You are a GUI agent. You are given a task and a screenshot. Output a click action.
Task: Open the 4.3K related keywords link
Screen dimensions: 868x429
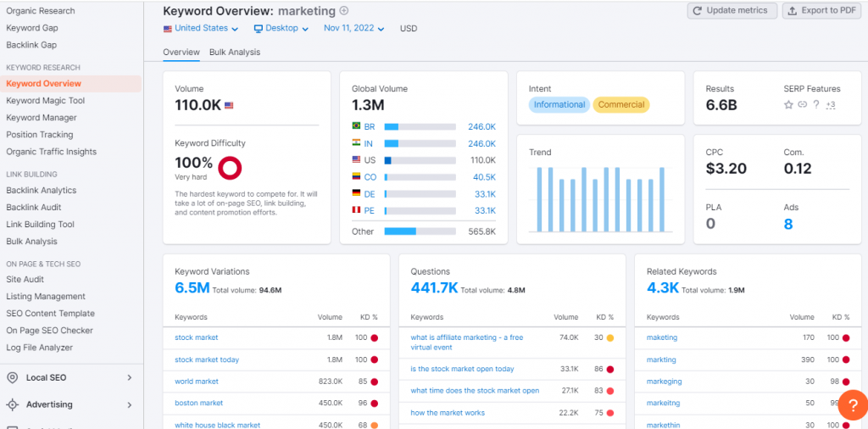663,288
